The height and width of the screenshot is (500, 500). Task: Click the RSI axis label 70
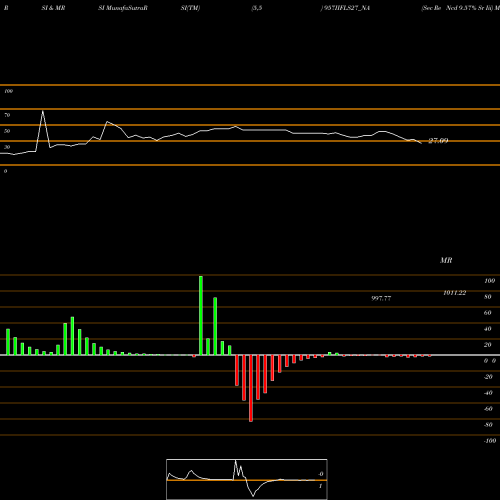click(x=7, y=115)
